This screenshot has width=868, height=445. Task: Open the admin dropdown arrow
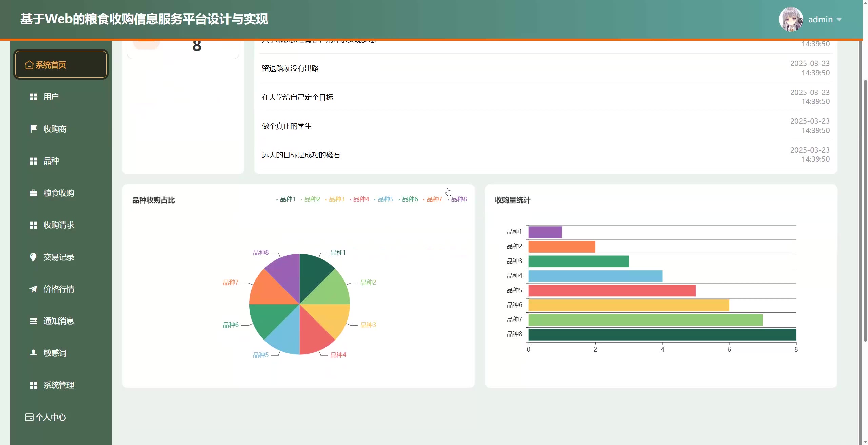(x=839, y=20)
